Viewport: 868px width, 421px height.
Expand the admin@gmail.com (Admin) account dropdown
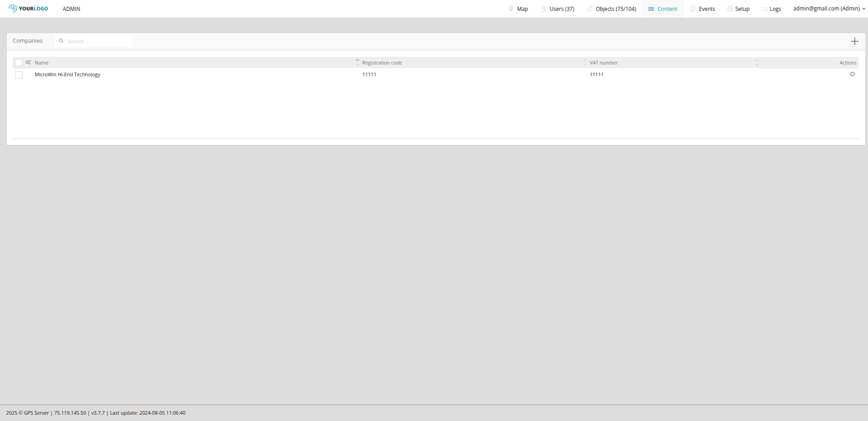pyautogui.click(x=829, y=9)
